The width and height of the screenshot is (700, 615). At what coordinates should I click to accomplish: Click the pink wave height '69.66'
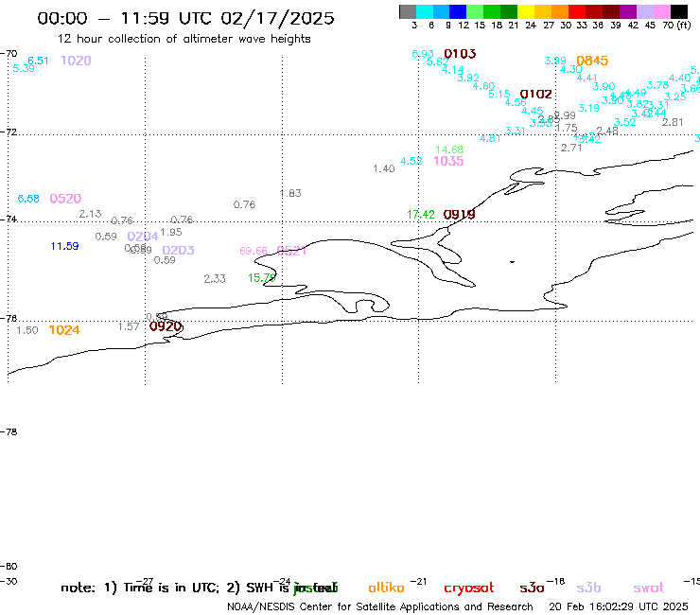click(254, 251)
